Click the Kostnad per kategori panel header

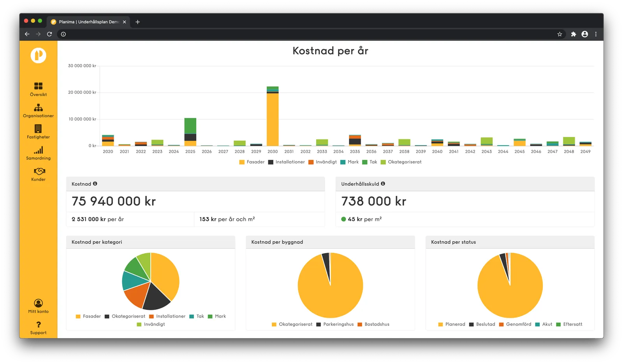(151, 242)
